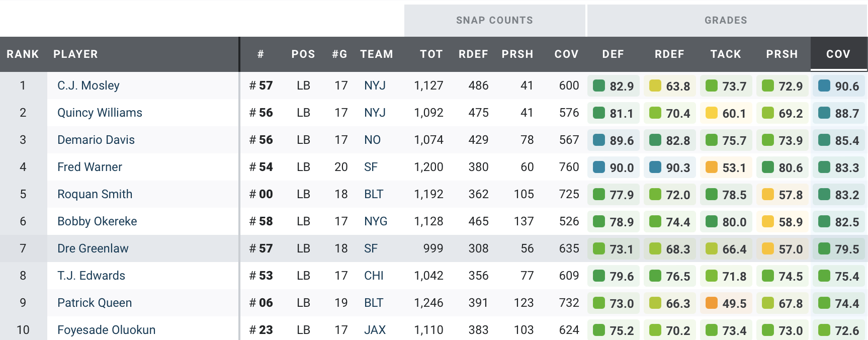The width and height of the screenshot is (868, 340).
Task: Click Patrick Queen's orange TACK grade swatch
Action: pyautogui.click(x=712, y=303)
